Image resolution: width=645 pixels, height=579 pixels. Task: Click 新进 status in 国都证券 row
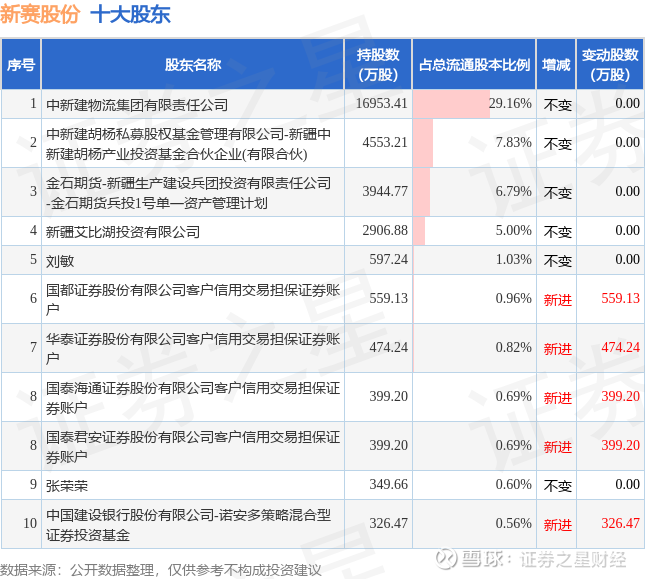pyautogui.click(x=557, y=300)
